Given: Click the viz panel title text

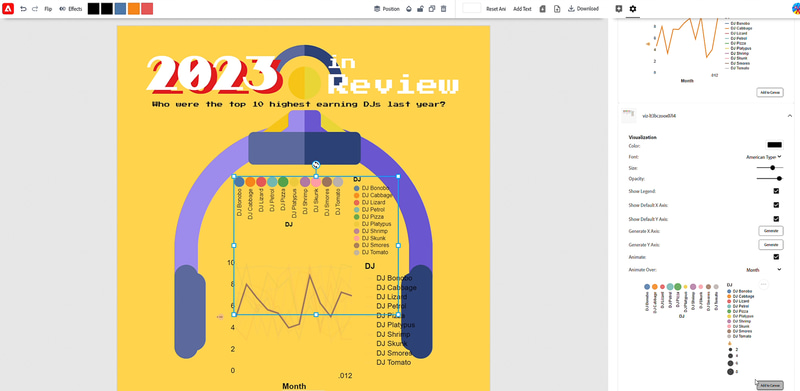Looking at the screenshot, I should [659, 116].
